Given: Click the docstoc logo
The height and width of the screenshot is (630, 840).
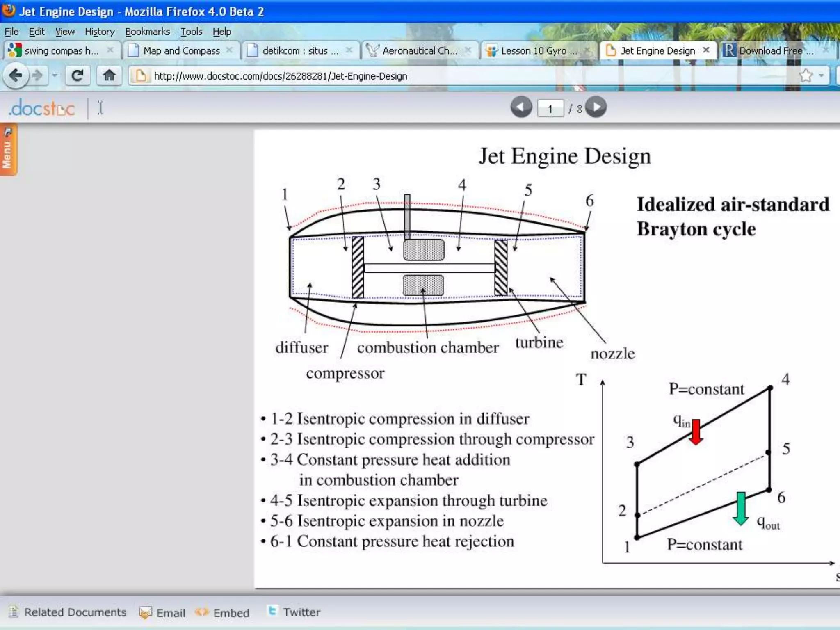Looking at the screenshot, I should coord(42,109).
